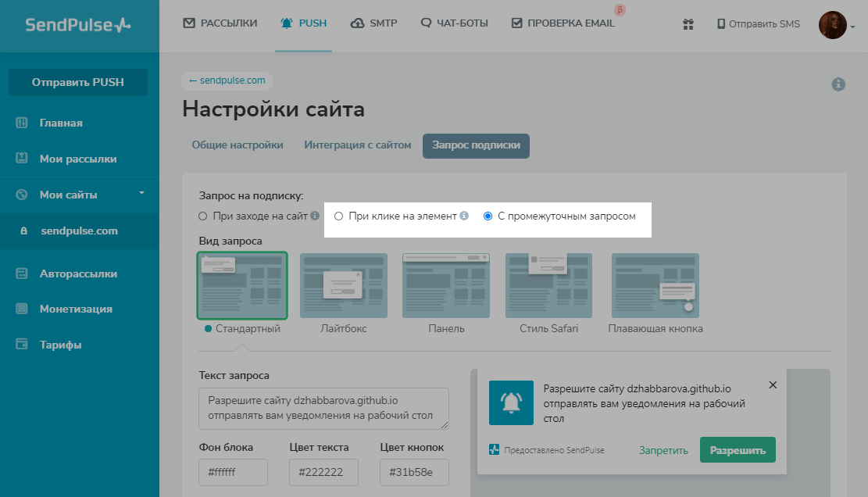Viewport: 868px width, 497px height.
Task: Select the 'С промежуточным запросом' radio button
Action: (488, 216)
